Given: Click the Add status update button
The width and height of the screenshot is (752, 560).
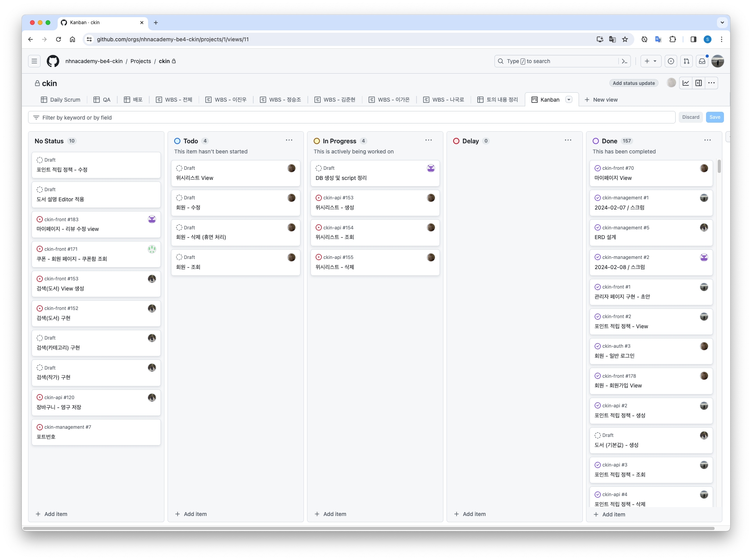Looking at the screenshot, I should (x=634, y=83).
